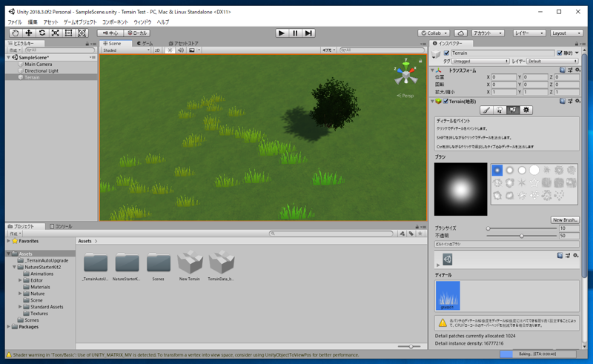Toggle Terrain component enabled checkbox
Image resolution: width=593 pixels, height=364 pixels.
446,101
